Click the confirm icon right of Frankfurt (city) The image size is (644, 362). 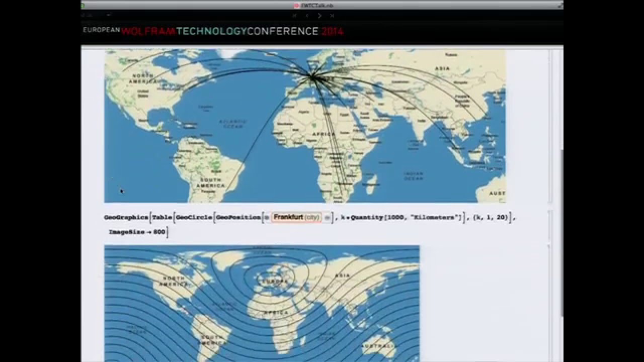pos(327,218)
